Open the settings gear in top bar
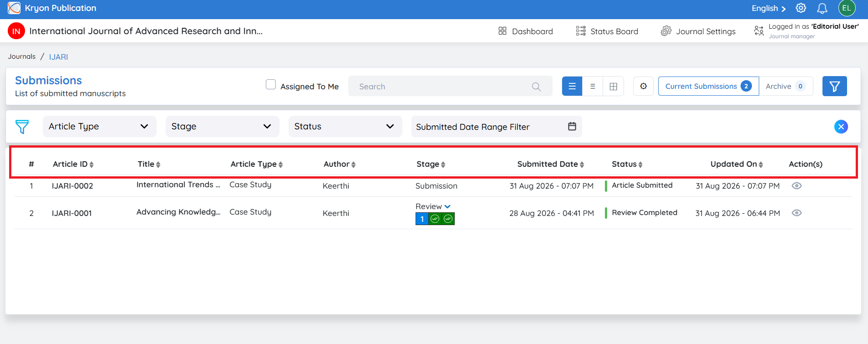 [x=801, y=8]
